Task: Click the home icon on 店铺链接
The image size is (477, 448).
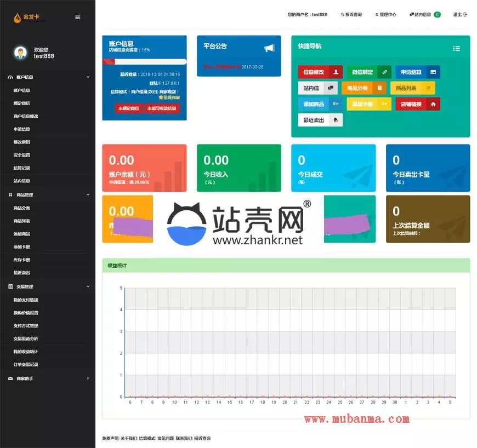Action: tap(433, 104)
